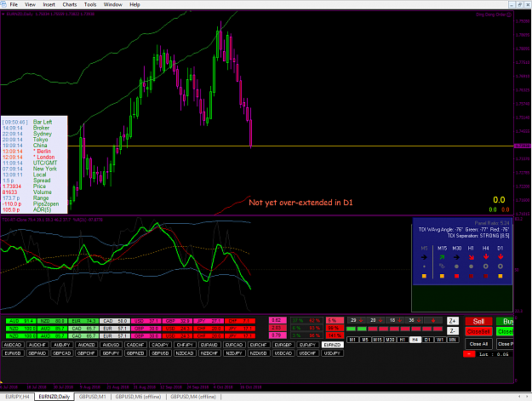Select the CHFJPY pair button
Image resolution: width=532 pixels, height=401 pixels.
185,344
